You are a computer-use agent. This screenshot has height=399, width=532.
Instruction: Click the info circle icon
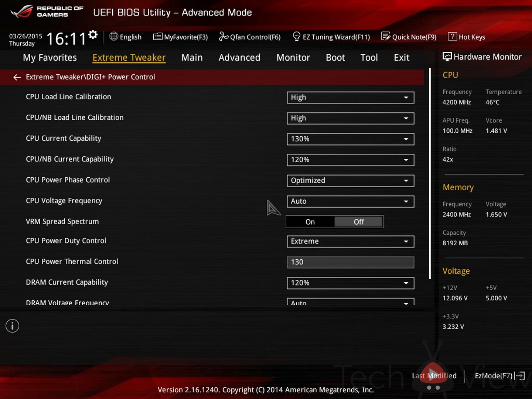point(12,326)
